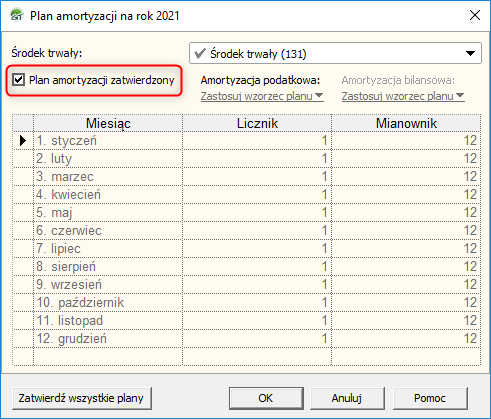Confirm with the OK button
This screenshot has width=491, height=419.
point(266,398)
